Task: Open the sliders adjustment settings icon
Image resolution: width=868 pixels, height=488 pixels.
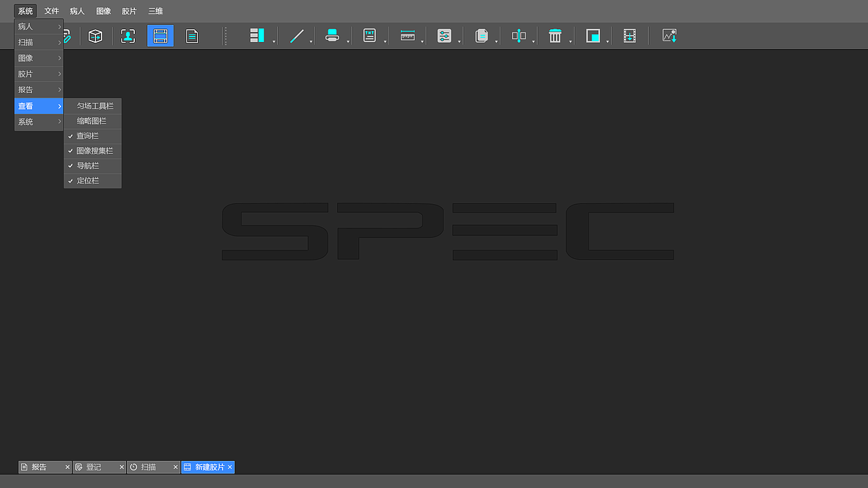Action: click(444, 36)
